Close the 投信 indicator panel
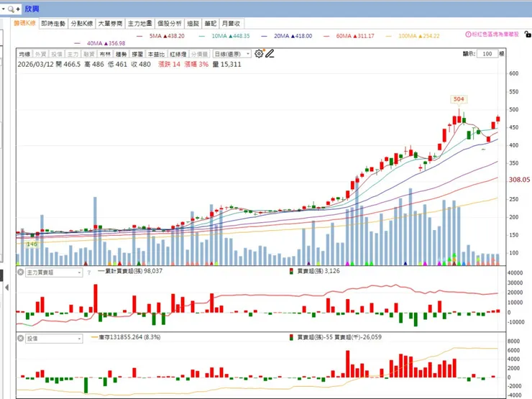 21,339
